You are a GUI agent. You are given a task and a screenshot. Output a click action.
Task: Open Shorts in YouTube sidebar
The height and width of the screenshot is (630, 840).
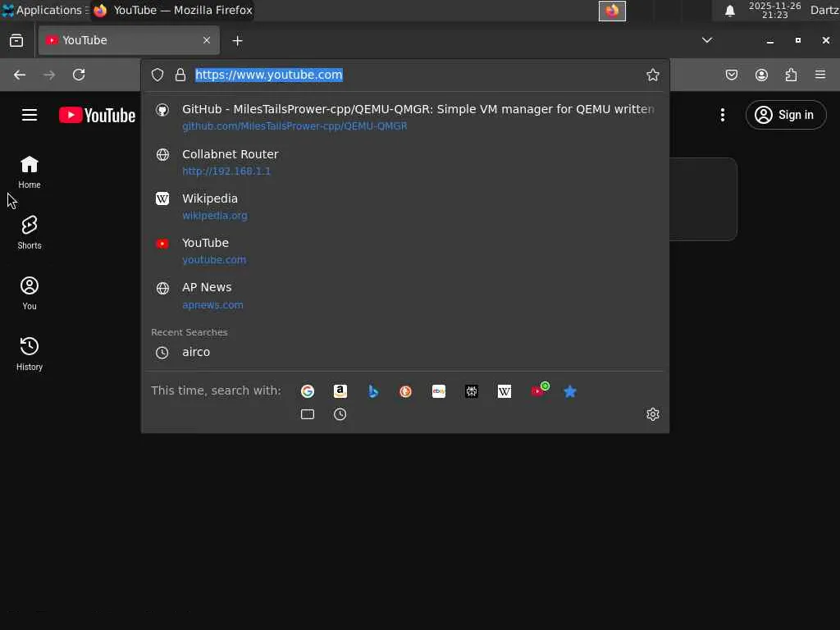pos(30,232)
